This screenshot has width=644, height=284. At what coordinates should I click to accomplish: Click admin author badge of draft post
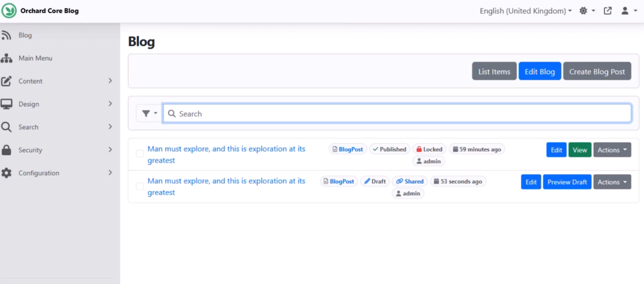408,193
